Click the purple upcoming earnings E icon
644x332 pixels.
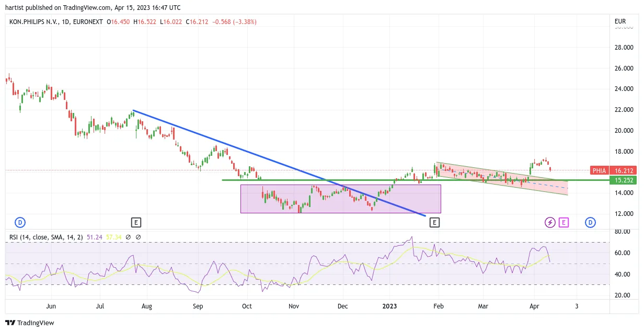(x=563, y=223)
